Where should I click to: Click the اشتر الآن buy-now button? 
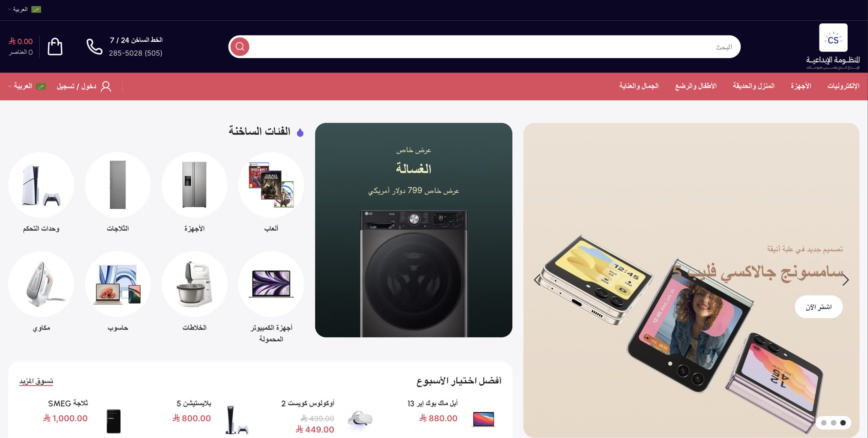tap(818, 307)
